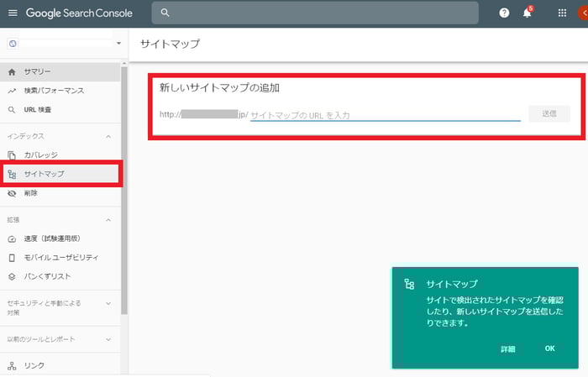
Task: Open 検索パフォーマンス report
Action: point(60,91)
